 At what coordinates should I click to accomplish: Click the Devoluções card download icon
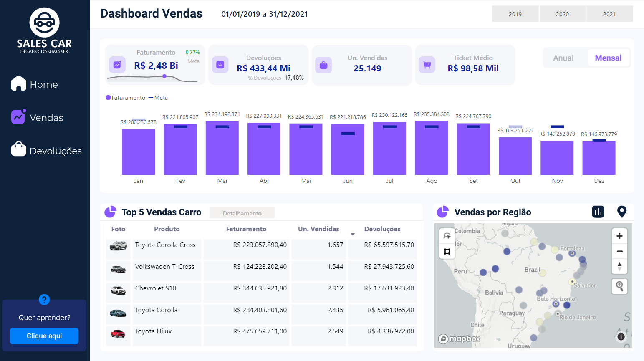point(220,65)
